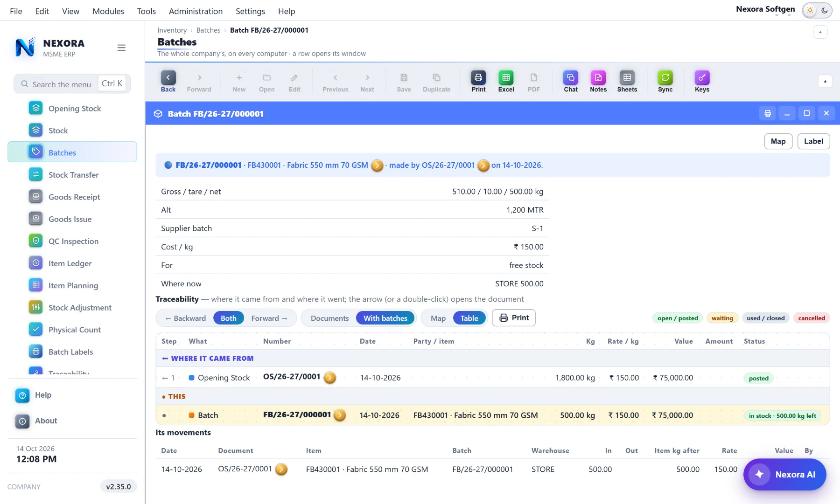Viewport: 840px width, 504px height.
Task: Open the Chat toolbar icon
Action: coord(570,82)
